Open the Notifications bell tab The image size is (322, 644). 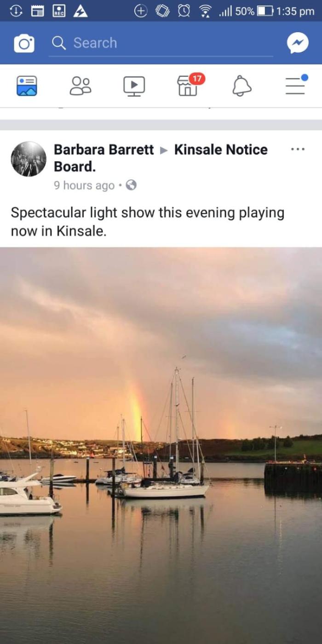coord(241,86)
